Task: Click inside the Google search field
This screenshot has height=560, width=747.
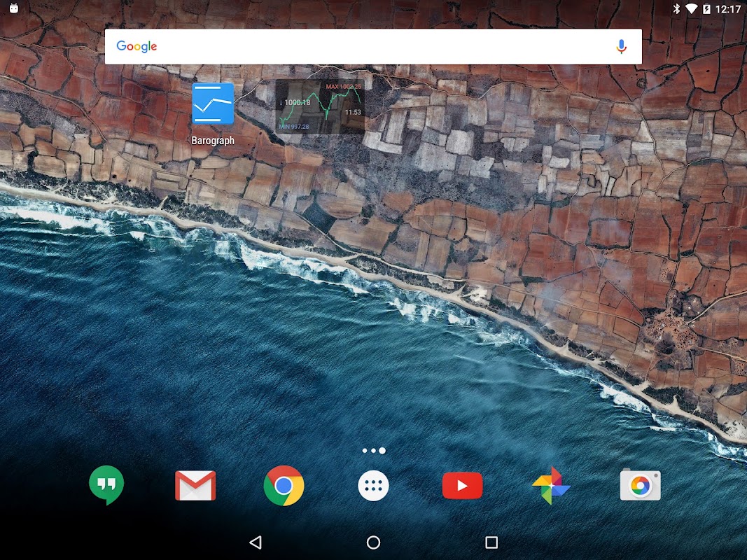Action: click(x=373, y=47)
